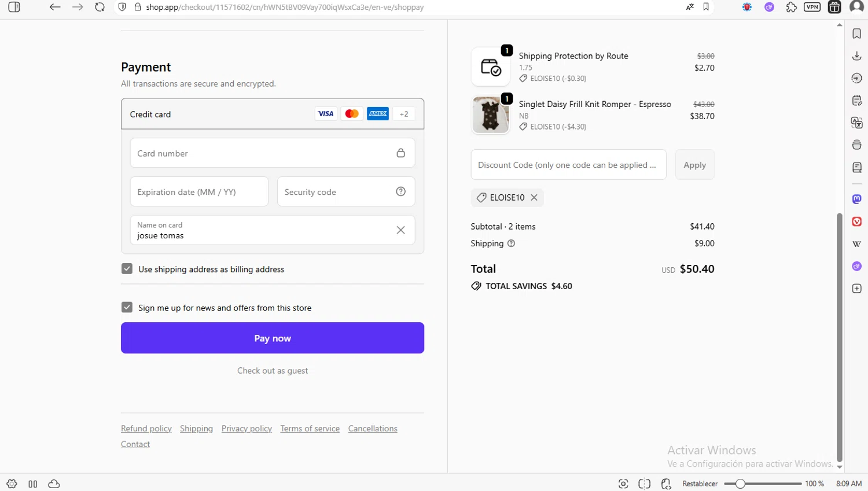The width and height of the screenshot is (868, 491).
Task: Uncheck Sign me up for news and offers
Action: (127, 307)
